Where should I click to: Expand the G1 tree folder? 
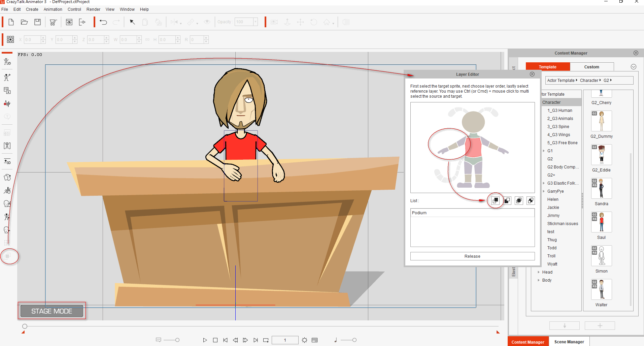(544, 151)
